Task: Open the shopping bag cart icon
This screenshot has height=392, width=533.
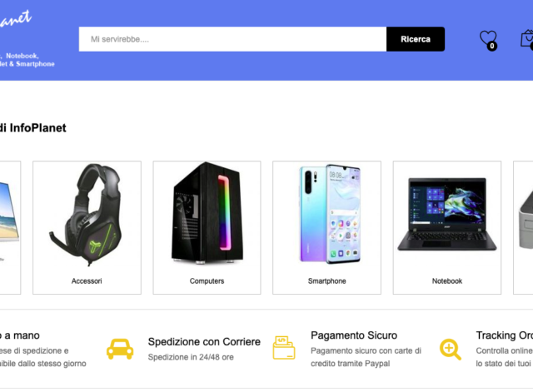Action: click(527, 39)
